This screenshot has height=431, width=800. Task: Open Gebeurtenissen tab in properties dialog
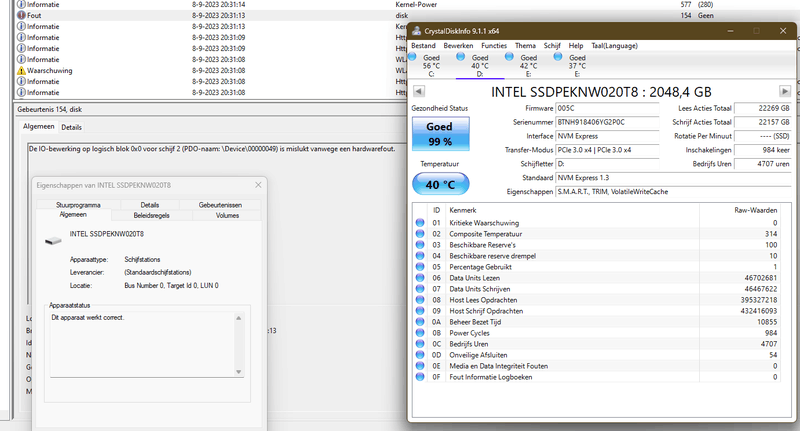pyautogui.click(x=220, y=205)
